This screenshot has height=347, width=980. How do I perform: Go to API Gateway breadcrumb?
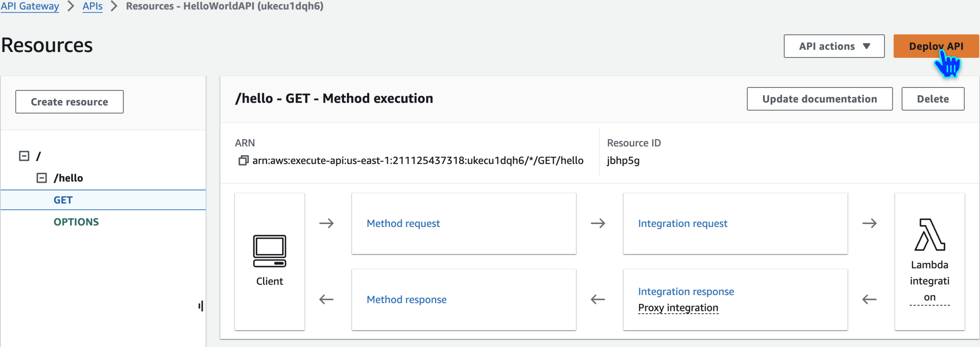tap(30, 6)
